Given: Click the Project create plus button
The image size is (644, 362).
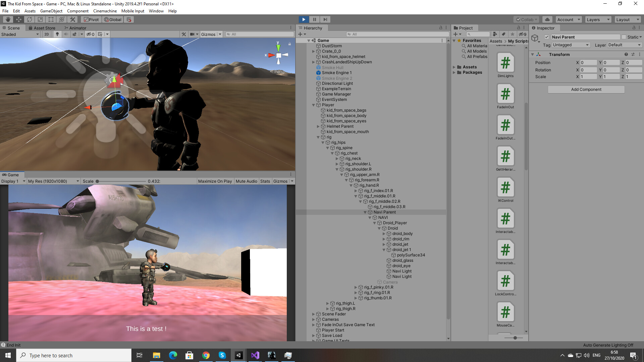Looking at the screenshot, I should coord(458,34).
